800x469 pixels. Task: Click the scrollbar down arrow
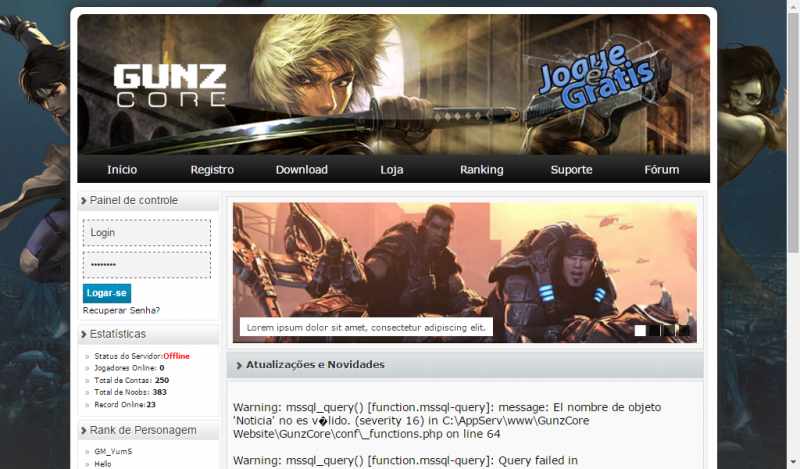click(x=793, y=464)
